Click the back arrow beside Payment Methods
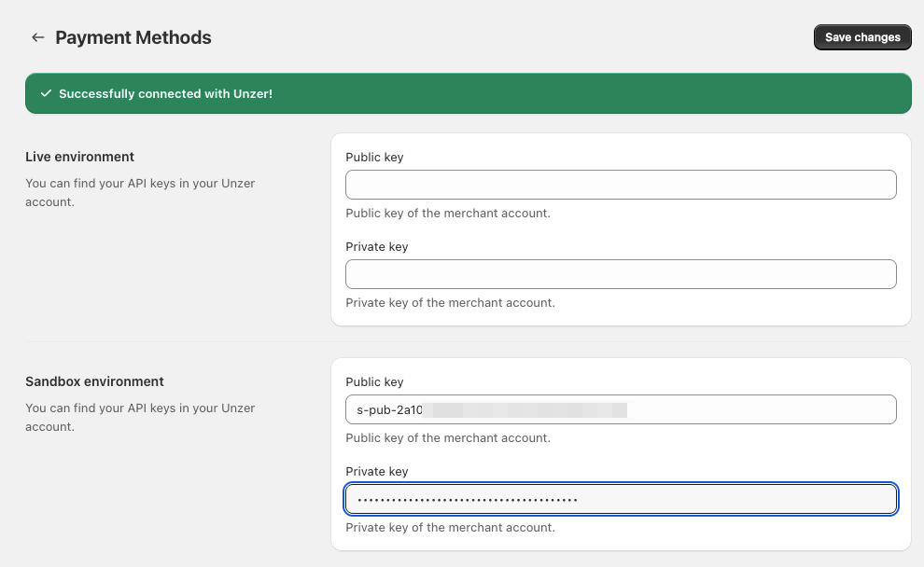The height and width of the screenshot is (567, 924). click(38, 37)
